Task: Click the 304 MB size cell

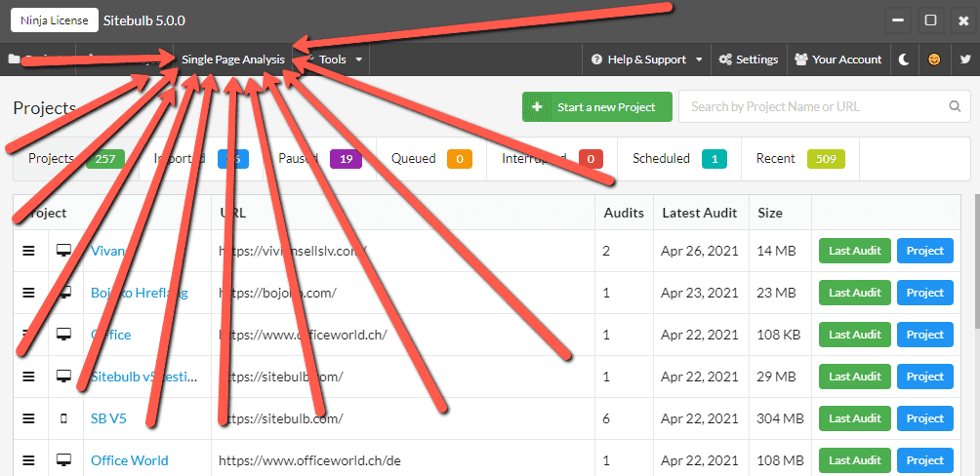Action: pos(781,418)
